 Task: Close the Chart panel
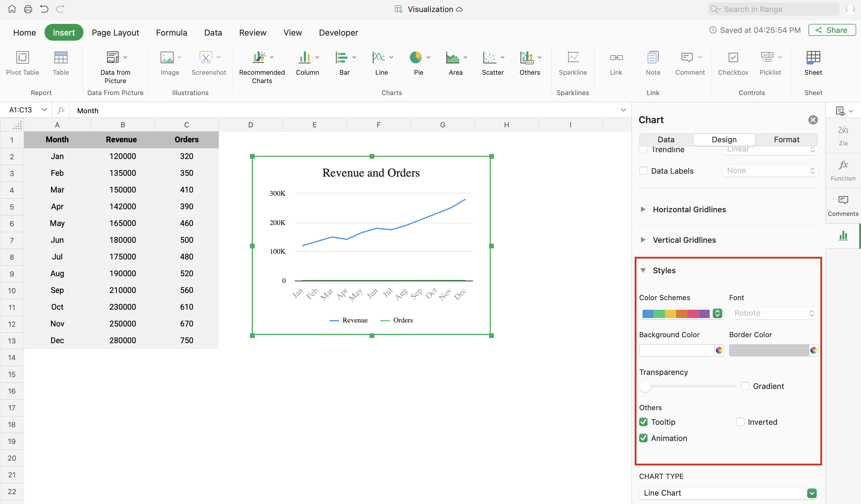(x=813, y=120)
